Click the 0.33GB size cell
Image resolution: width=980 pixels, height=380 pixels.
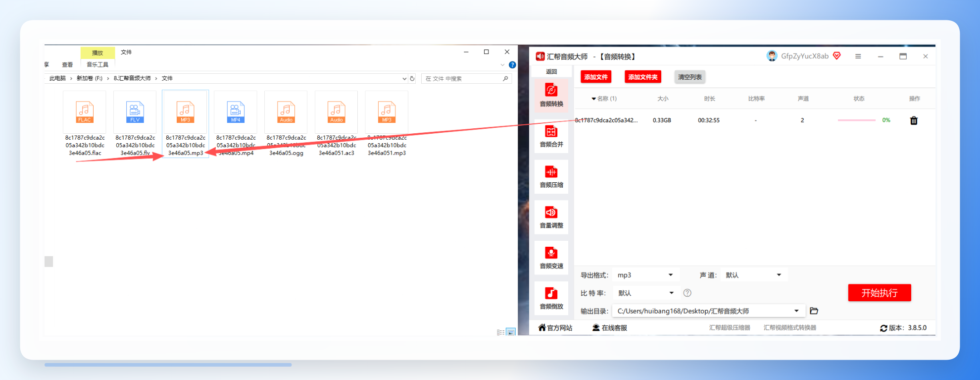coord(662,120)
